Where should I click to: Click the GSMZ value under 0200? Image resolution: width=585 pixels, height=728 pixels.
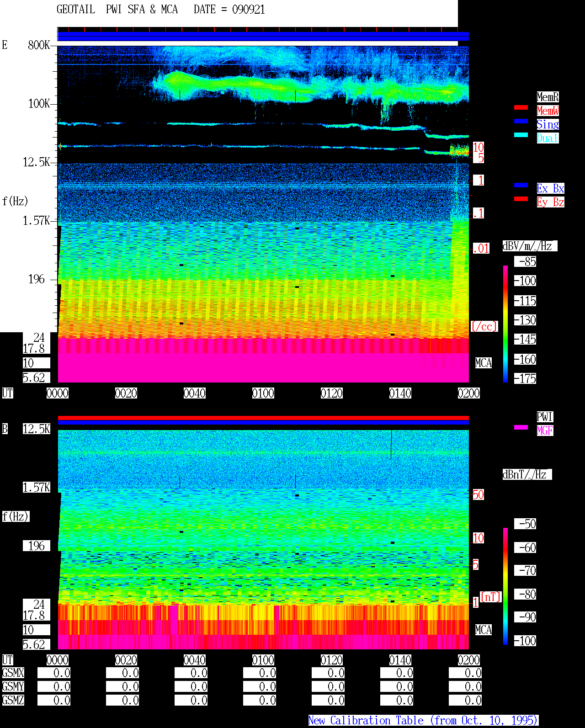pyautogui.click(x=465, y=700)
